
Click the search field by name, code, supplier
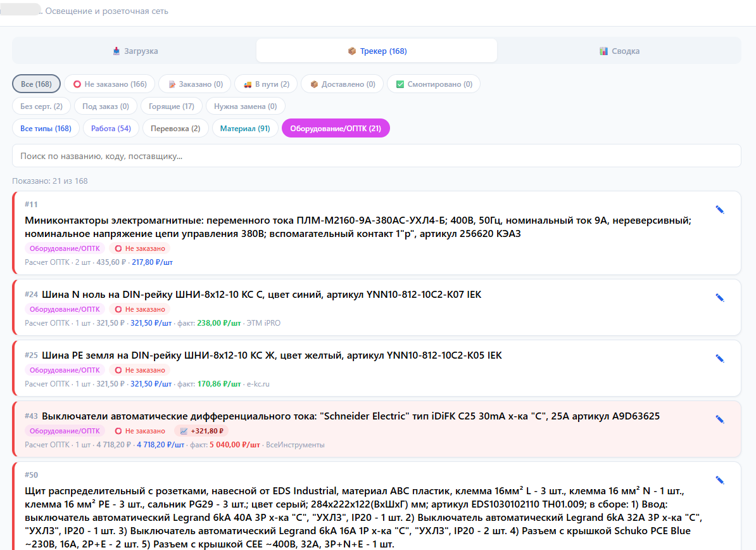pos(377,156)
